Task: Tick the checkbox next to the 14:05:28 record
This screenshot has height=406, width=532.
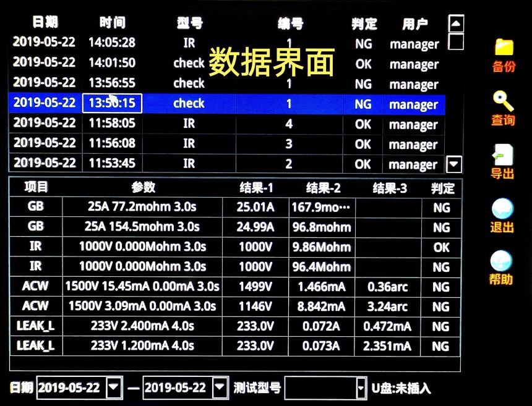Action: point(456,42)
